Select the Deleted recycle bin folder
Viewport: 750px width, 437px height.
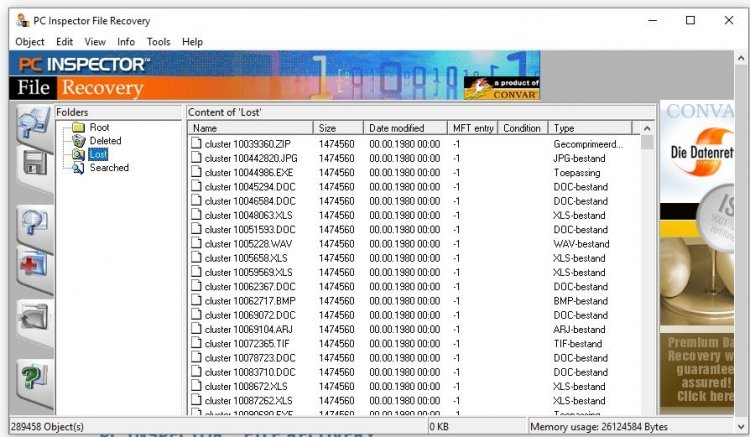(104, 141)
